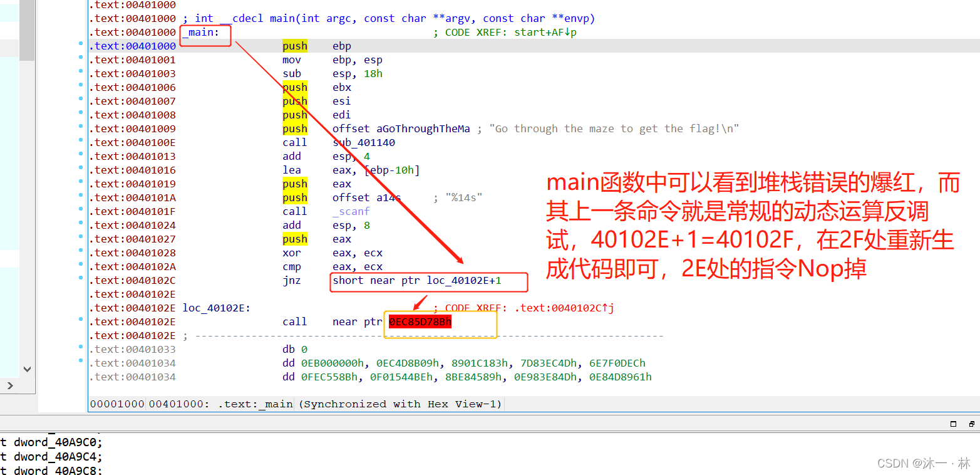Click the 18h operand value
This screenshot has width=980, height=475.
pos(373,73)
